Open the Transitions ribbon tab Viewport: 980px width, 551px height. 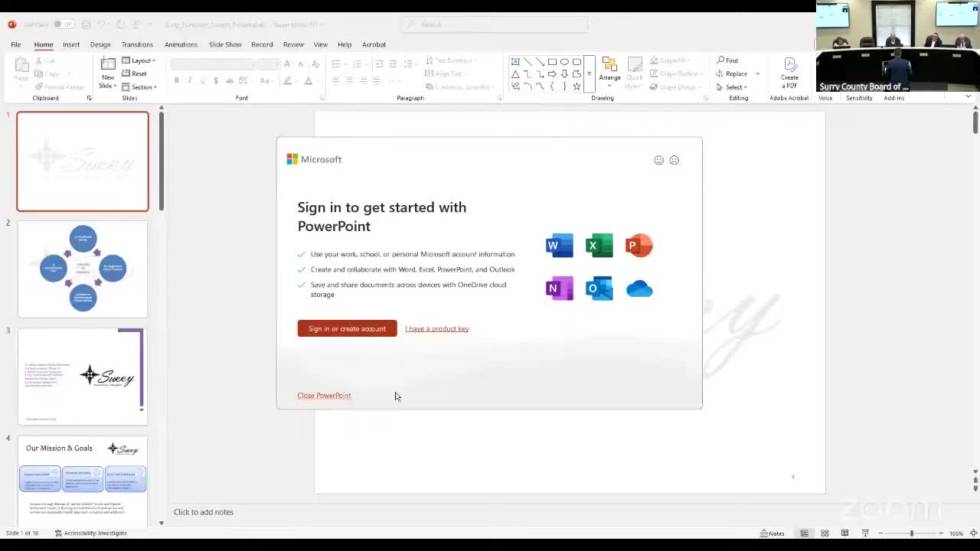137,44
